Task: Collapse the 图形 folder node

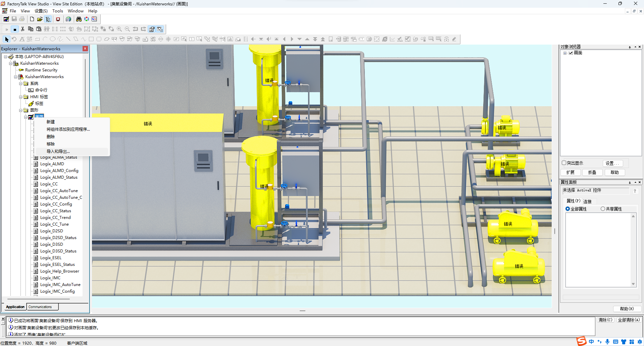Action: (x=20, y=110)
